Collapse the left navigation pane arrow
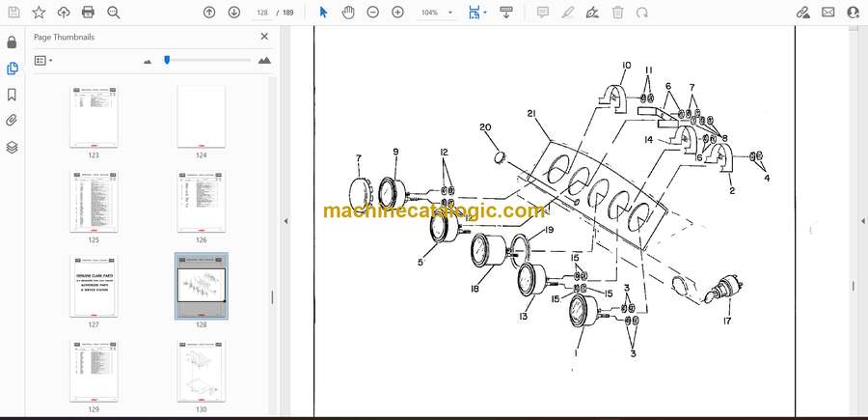 pos(285,221)
